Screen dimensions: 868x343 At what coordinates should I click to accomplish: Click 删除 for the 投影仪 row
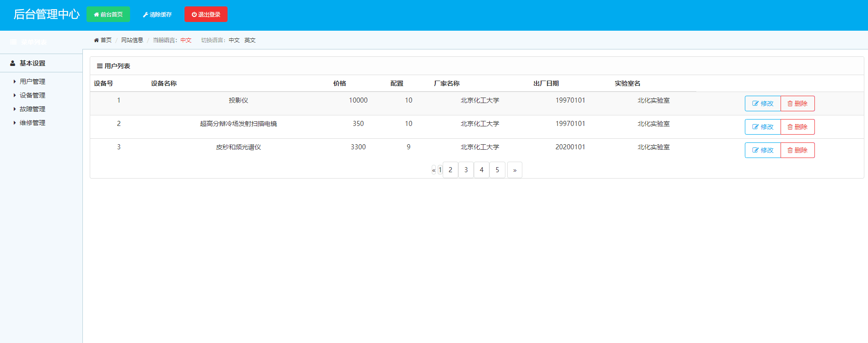(797, 103)
